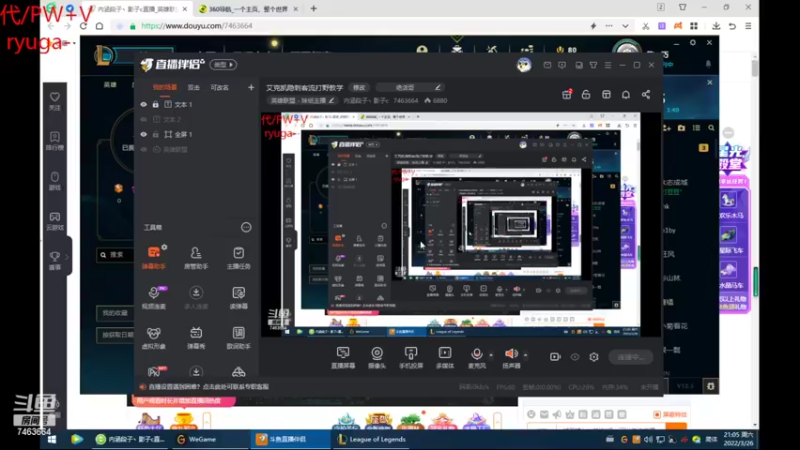
Task: Open the 弹幕秀 danmaku show tool
Action: tap(196, 338)
